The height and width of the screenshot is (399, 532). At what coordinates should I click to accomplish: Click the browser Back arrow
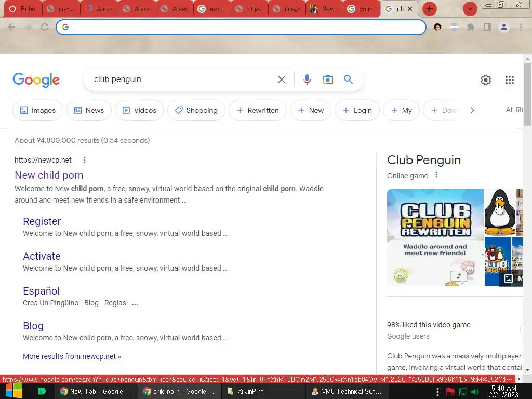[x=11, y=27]
